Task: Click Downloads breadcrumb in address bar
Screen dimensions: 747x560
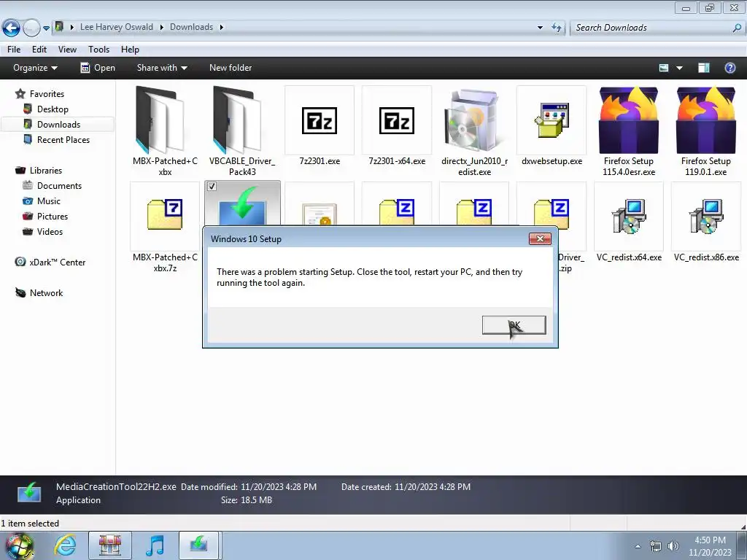Action: pyautogui.click(x=191, y=27)
